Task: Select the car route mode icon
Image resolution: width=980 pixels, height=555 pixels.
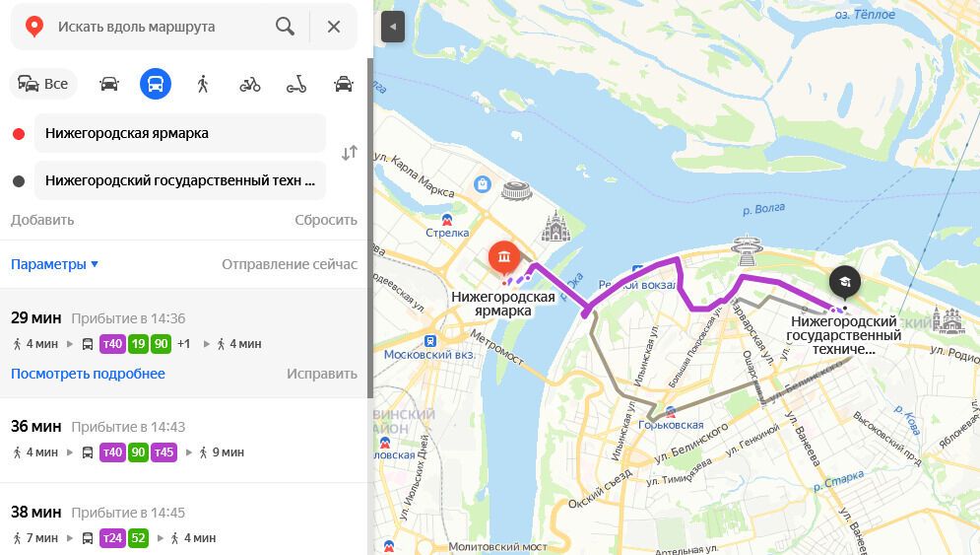Action: pos(108,84)
